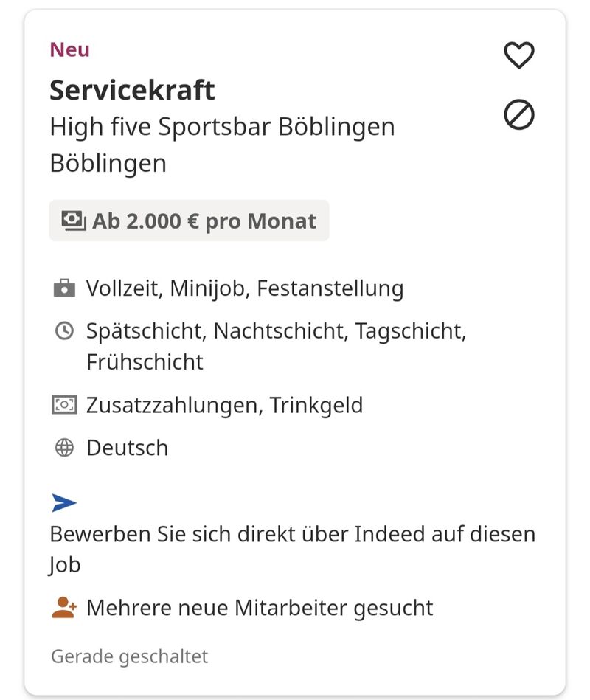This screenshot has height=700, width=590.
Task: Click the Neu label at the top
Action: coord(69,49)
